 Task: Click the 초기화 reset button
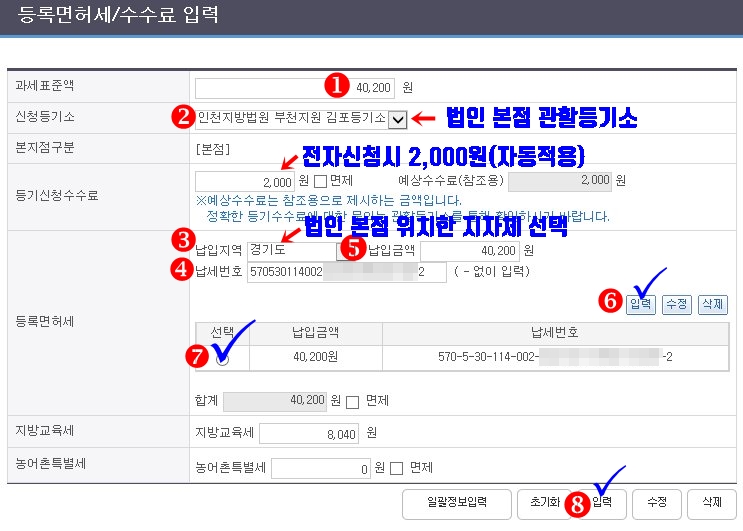click(544, 504)
